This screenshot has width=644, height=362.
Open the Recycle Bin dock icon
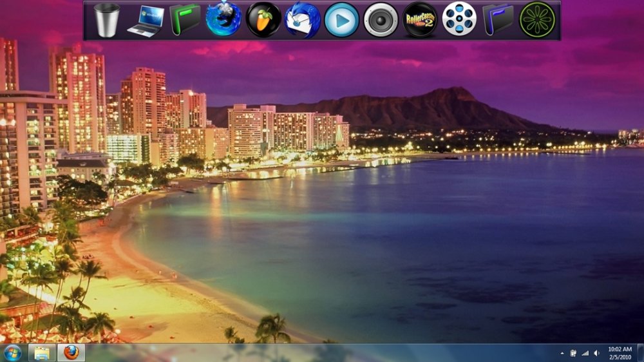(x=107, y=20)
